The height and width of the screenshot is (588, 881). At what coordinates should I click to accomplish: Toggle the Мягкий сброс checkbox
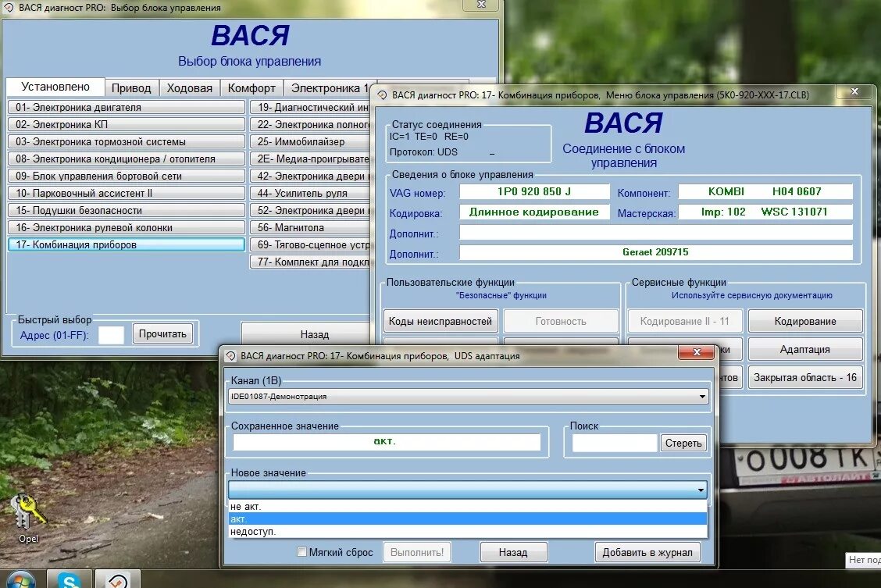click(x=301, y=551)
